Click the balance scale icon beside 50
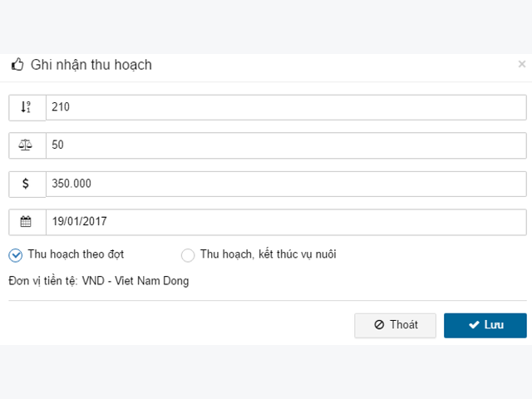The height and width of the screenshot is (399, 532). [x=26, y=145]
